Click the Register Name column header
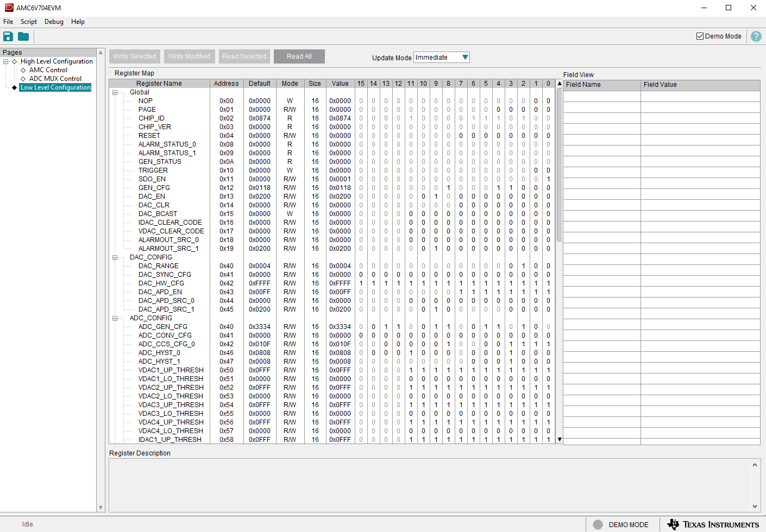 pyautogui.click(x=159, y=84)
